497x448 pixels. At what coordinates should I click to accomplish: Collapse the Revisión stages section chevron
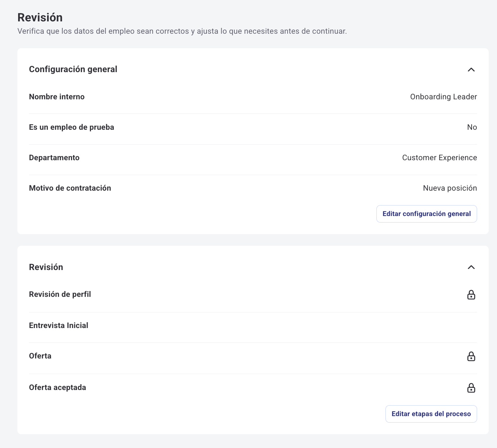471,267
